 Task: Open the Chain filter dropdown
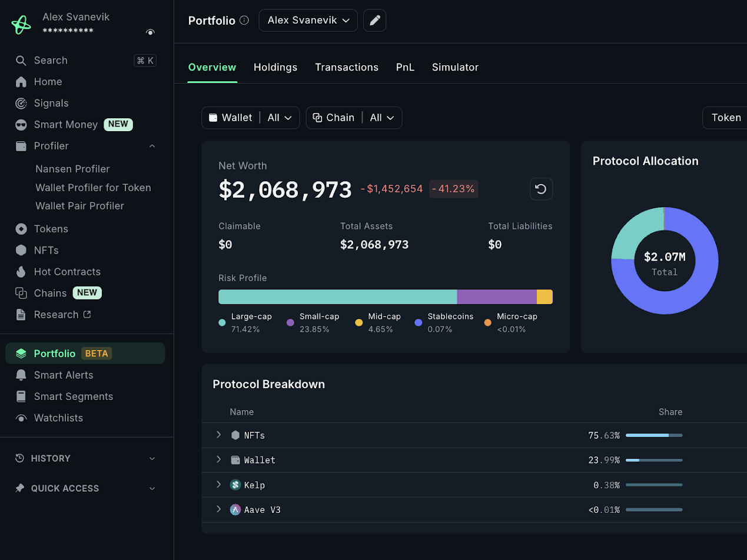[354, 118]
